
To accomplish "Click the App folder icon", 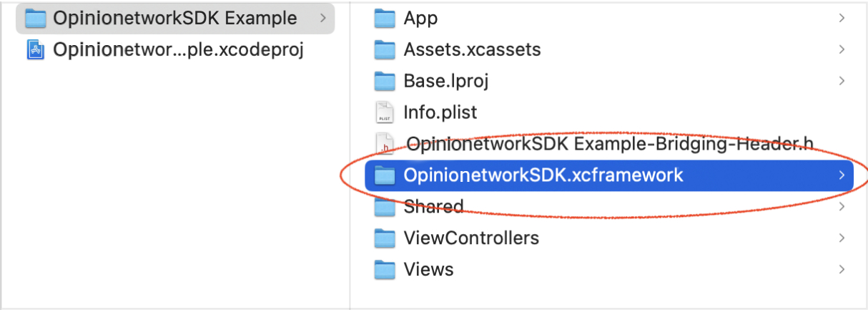I will pyautogui.click(x=385, y=19).
